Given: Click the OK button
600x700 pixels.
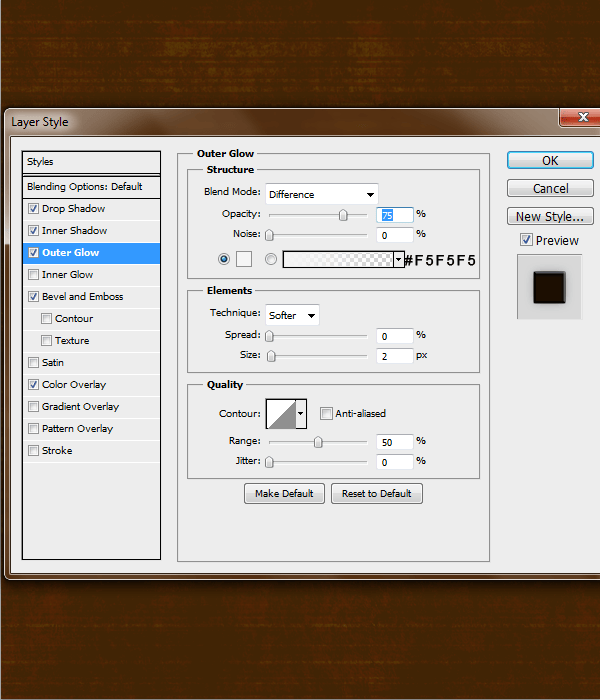Looking at the screenshot, I should coord(550,161).
